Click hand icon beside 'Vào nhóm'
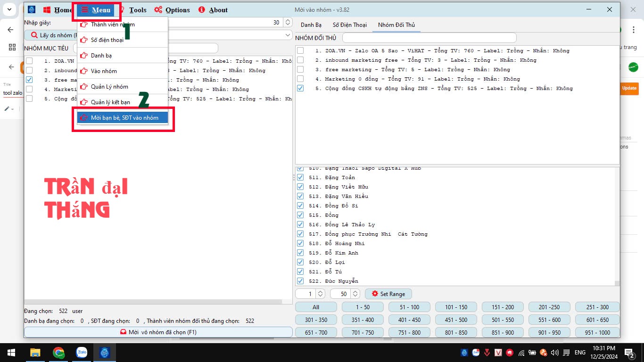Screen dimensions: 644x362 point(84,71)
